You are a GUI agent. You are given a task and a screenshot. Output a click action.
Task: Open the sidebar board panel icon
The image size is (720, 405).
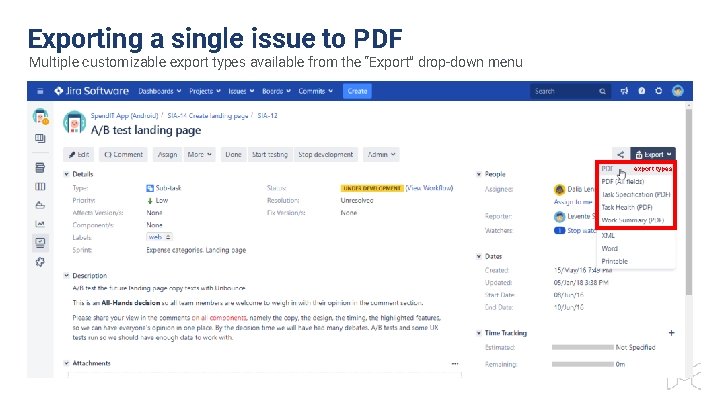[x=40, y=138]
